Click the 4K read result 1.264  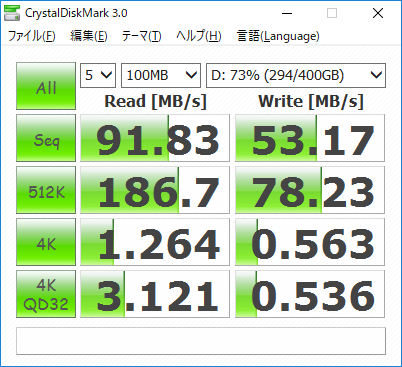click(x=155, y=242)
